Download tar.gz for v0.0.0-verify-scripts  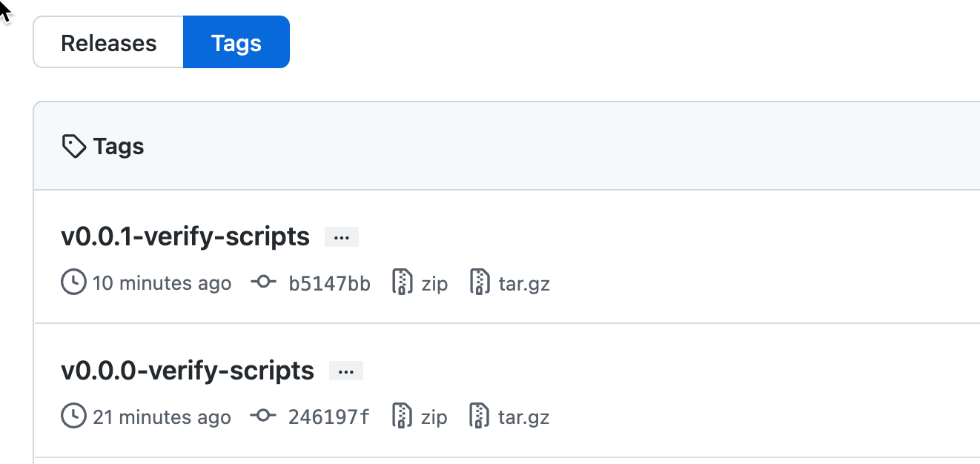pos(524,417)
